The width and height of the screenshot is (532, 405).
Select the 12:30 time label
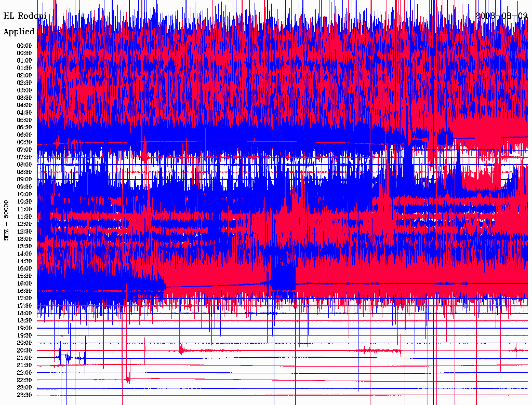click(x=24, y=232)
